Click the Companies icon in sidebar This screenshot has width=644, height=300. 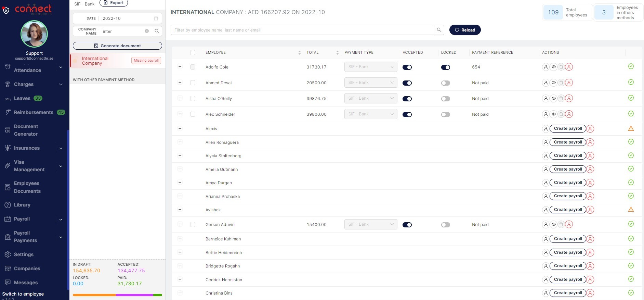8,268
